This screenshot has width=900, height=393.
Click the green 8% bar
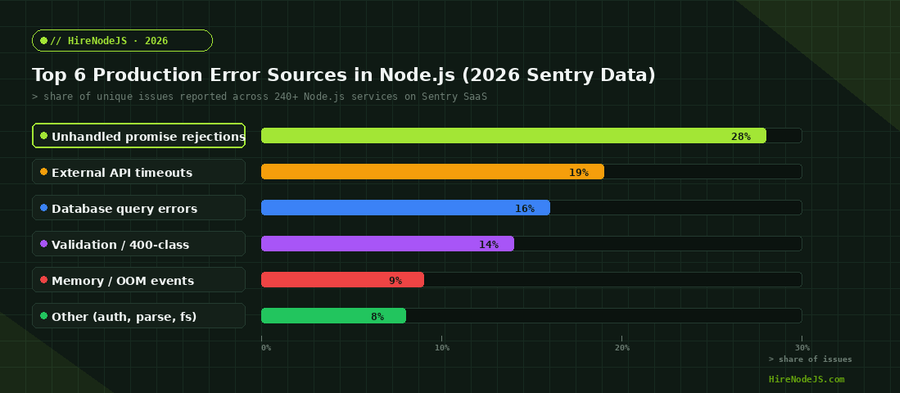pyautogui.click(x=333, y=316)
